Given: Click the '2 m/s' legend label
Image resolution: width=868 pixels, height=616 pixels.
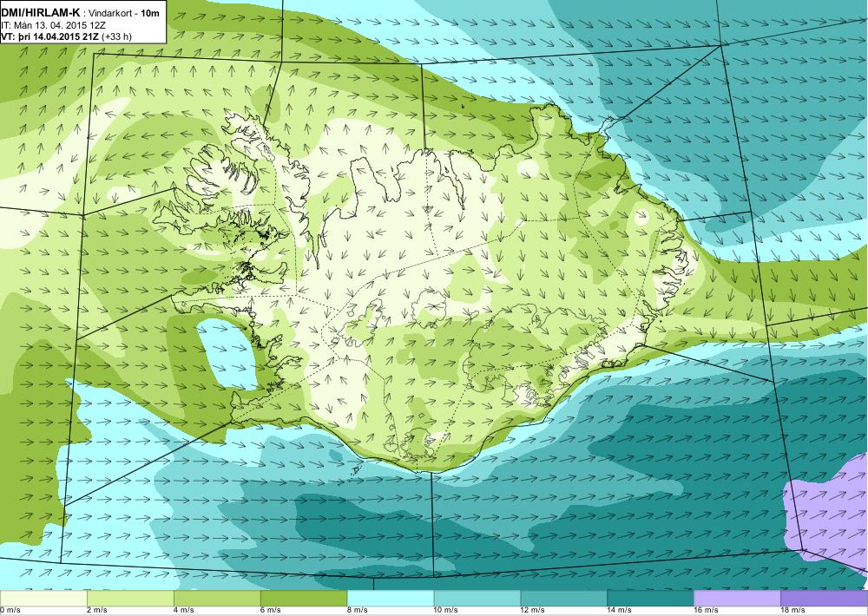Looking at the screenshot, I should pos(97,610).
